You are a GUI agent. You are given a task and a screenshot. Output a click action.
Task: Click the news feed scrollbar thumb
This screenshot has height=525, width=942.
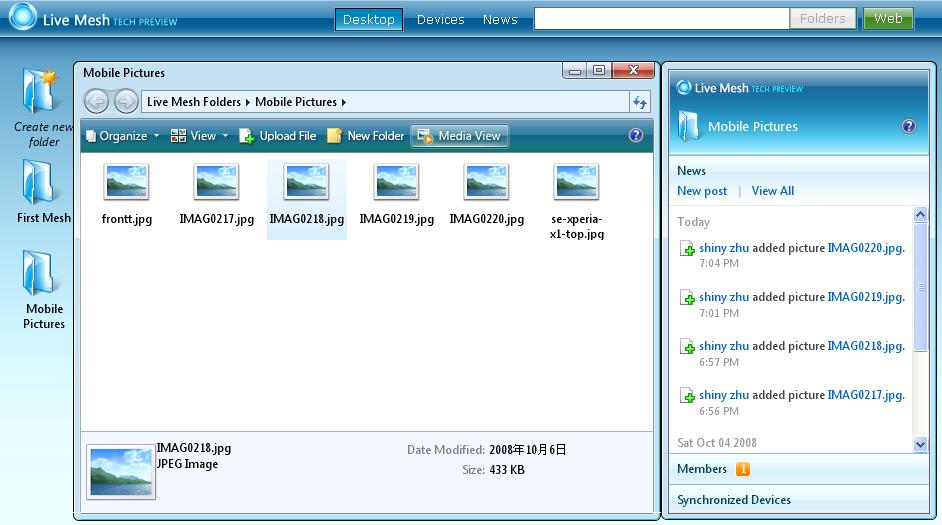click(x=920, y=287)
